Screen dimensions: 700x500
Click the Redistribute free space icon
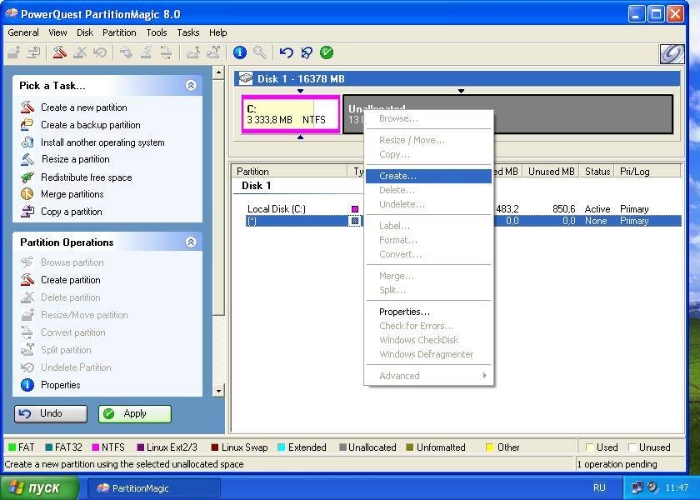pos(27,177)
